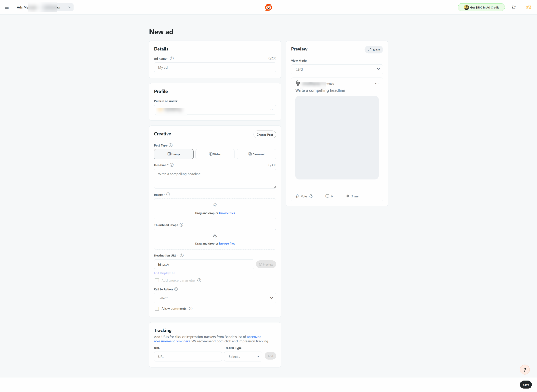537x392 pixels.
Task: Open the hamburger navigation menu
Action: [x=7, y=7]
